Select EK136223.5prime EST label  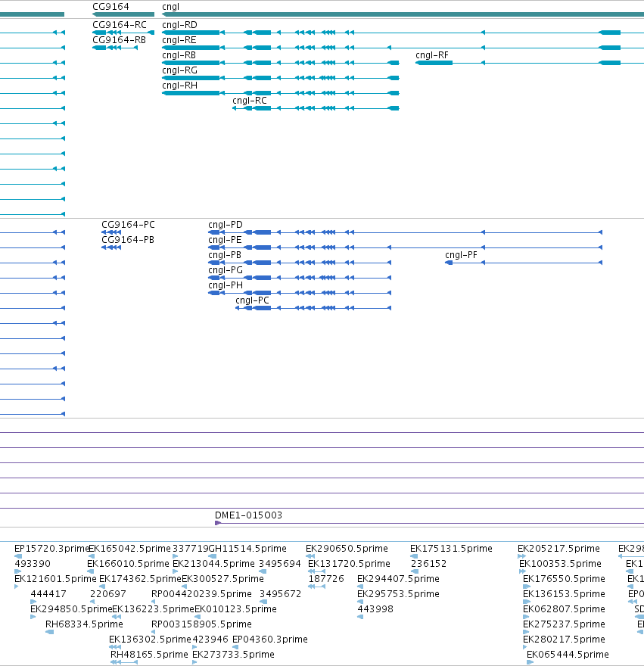pos(153,609)
